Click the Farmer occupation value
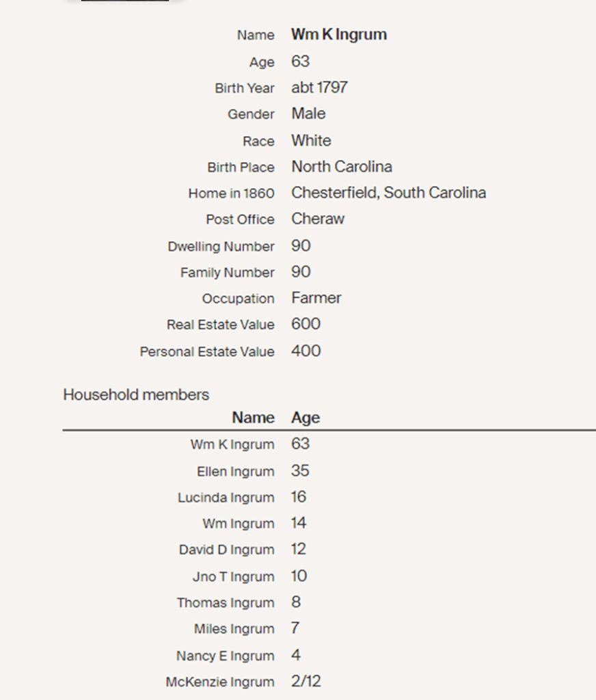The width and height of the screenshot is (596, 700). 316,298
